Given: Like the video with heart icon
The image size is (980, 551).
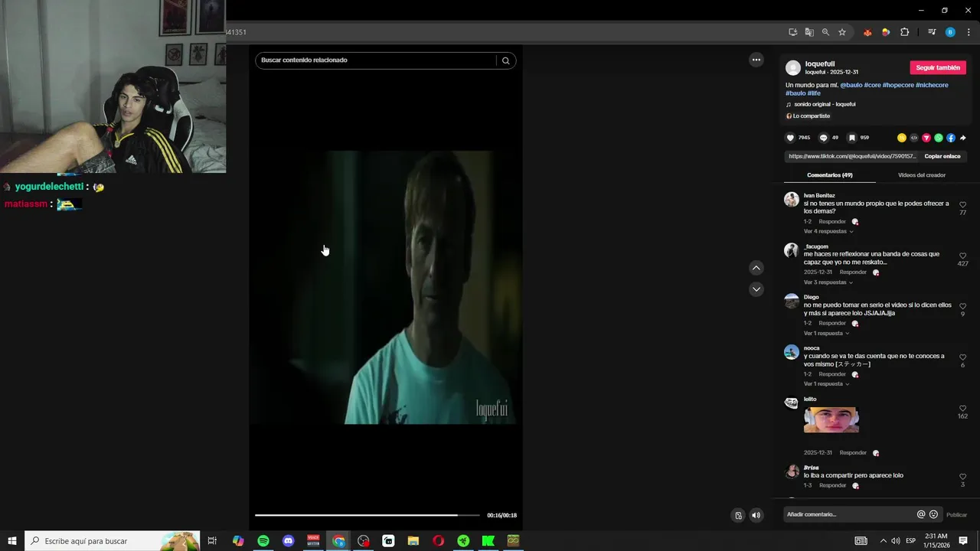Looking at the screenshot, I should 791,138.
